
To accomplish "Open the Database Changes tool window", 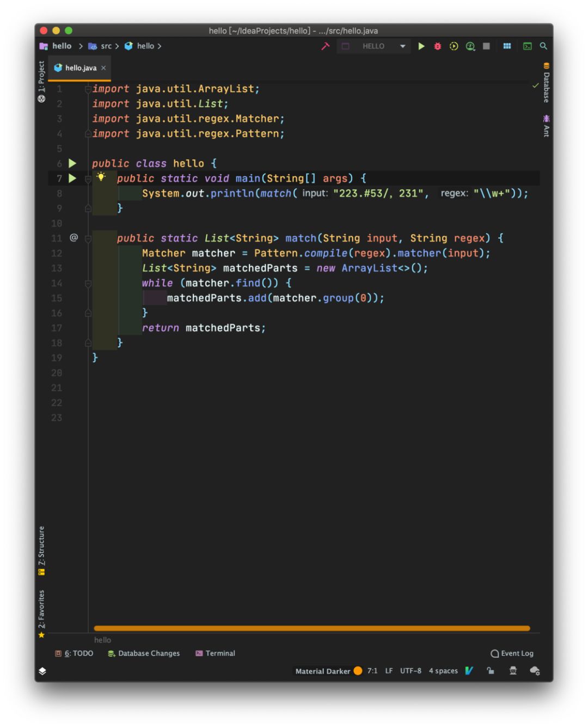I will (x=144, y=653).
